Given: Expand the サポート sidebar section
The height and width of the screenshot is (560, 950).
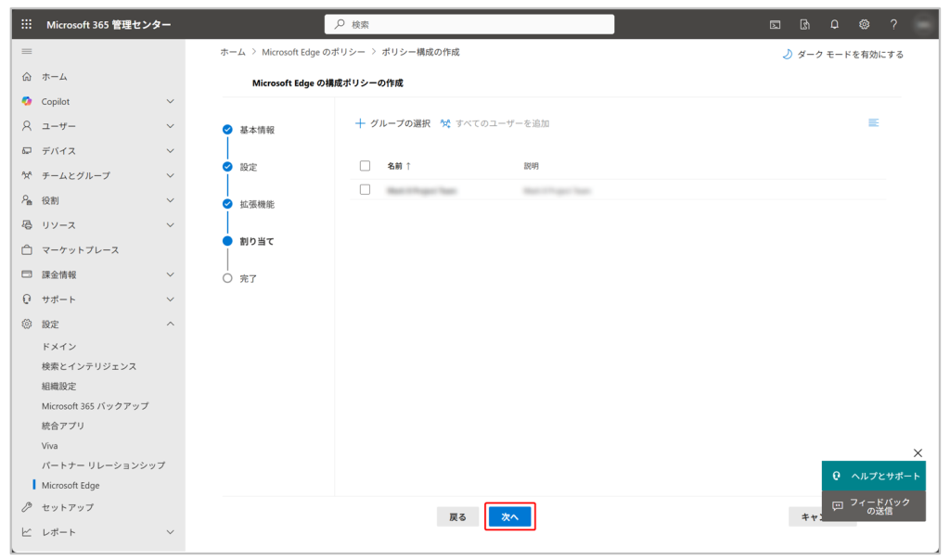Looking at the screenshot, I should pyautogui.click(x=171, y=299).
